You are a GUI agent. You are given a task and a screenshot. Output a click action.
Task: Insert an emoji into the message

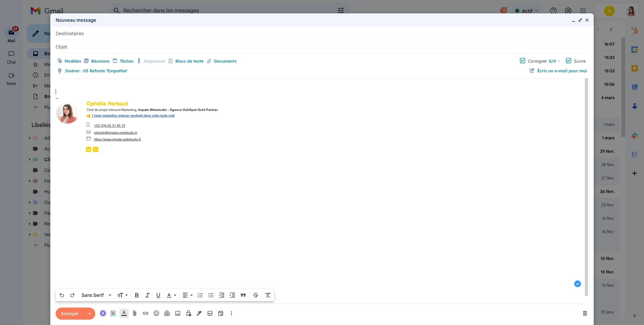coord(156,314)
